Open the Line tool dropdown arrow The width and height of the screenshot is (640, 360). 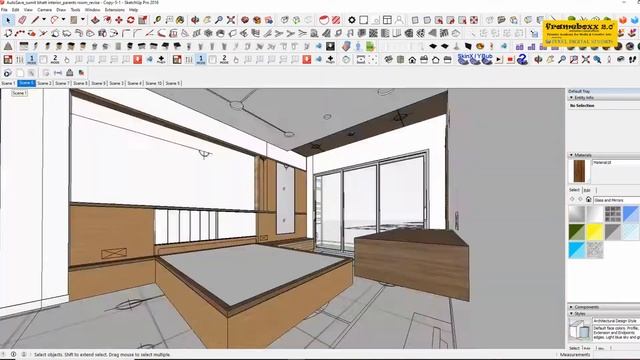click(44, 20)
